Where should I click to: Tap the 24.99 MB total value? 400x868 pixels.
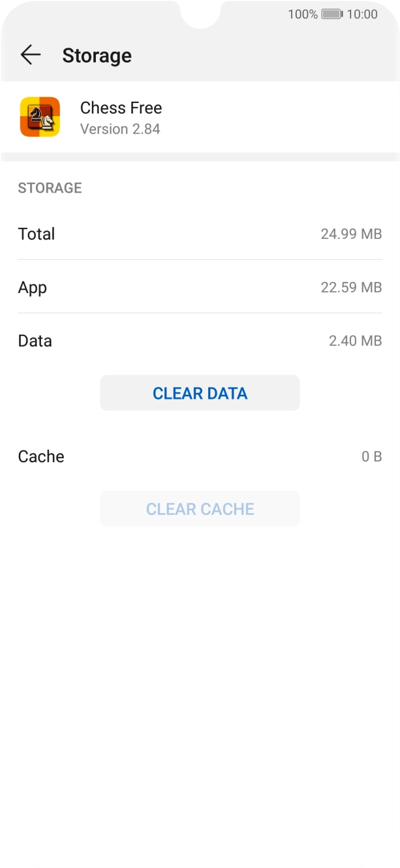tap(351, 234)
